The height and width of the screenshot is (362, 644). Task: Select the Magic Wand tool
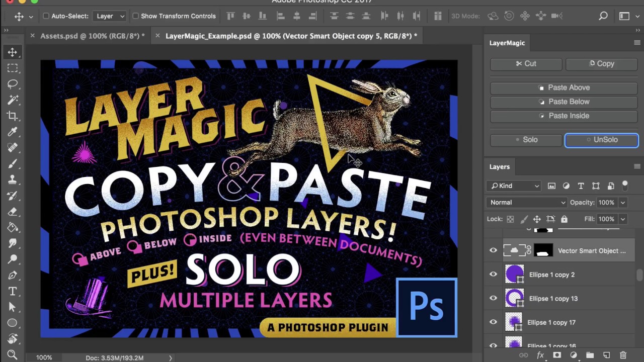coord(13,100)
